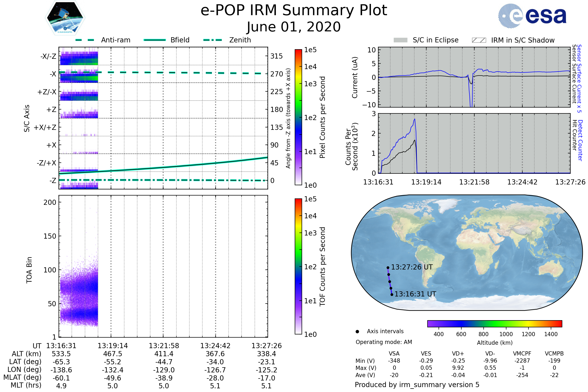Click the TOF Counts per Second colorbar

pyautogui.click(x=298, y=266)
